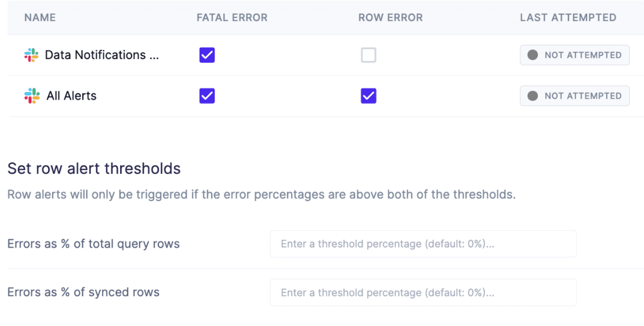Click the ROW ERROR column header
This screenshot has height=326, width=644.
click(x=391, y=18)
